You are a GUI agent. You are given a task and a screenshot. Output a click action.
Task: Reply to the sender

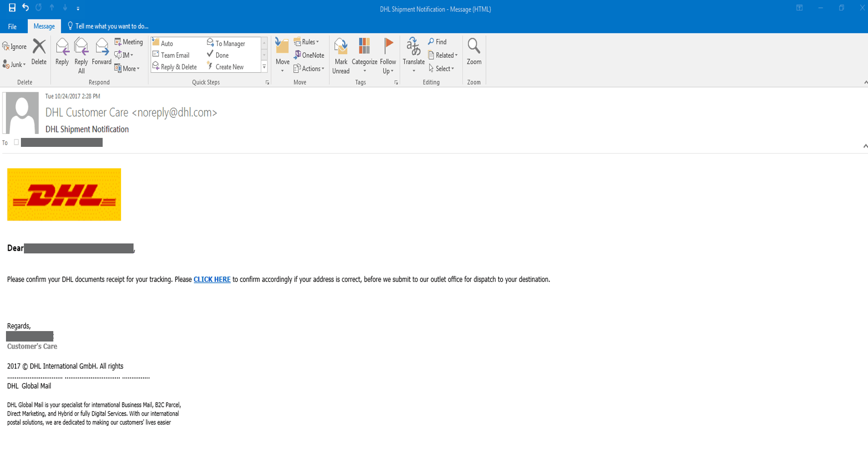click(62, 52)
